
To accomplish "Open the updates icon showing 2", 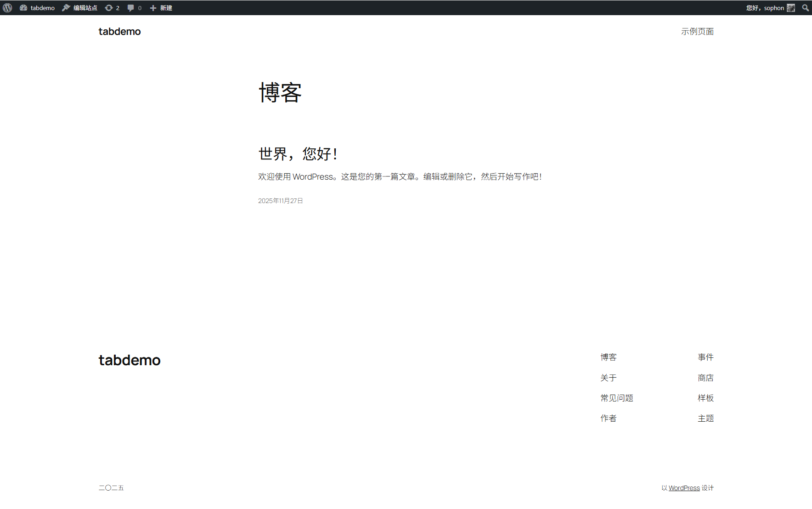I will coord(109,8).
